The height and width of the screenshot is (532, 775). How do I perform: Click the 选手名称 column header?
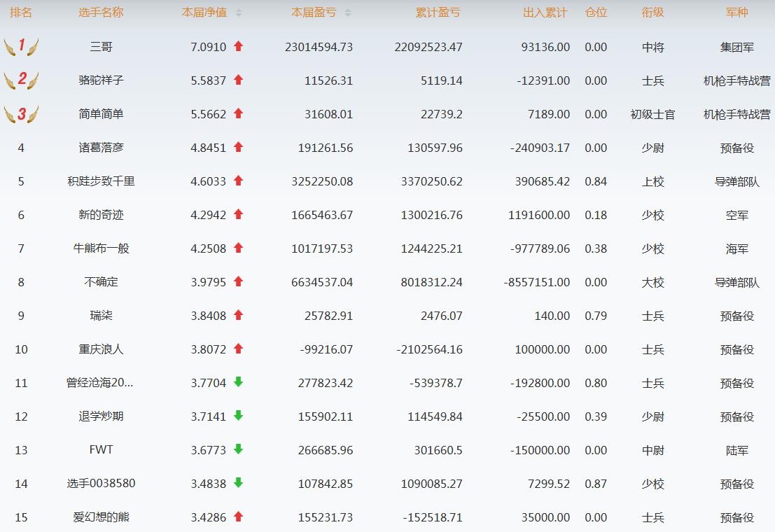101,13
